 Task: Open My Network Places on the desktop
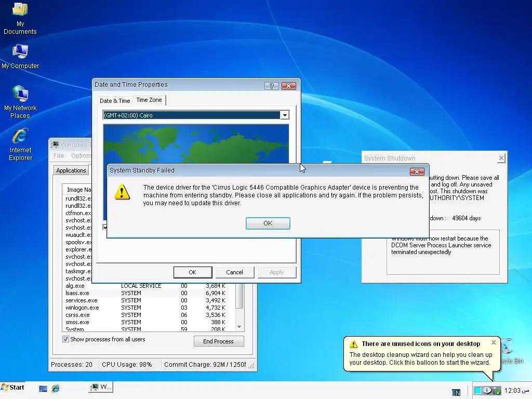pyautogui.click(x=20, y=102)
